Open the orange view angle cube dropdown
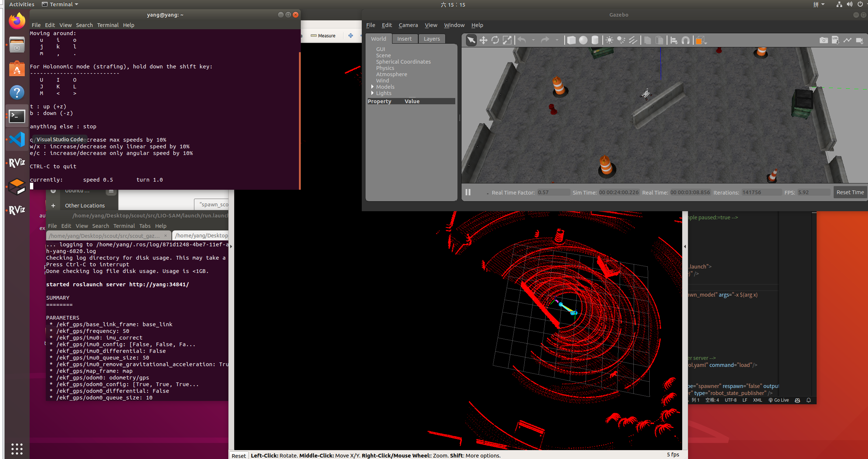The width and height of the screenshot is (868, 459). tap(701, 40)
